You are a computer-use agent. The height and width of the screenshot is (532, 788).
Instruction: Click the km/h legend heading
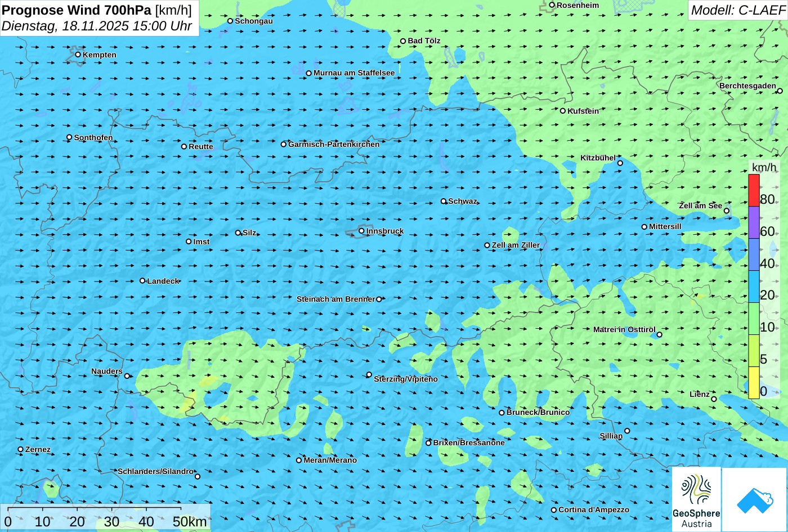[x=764, y=167]
